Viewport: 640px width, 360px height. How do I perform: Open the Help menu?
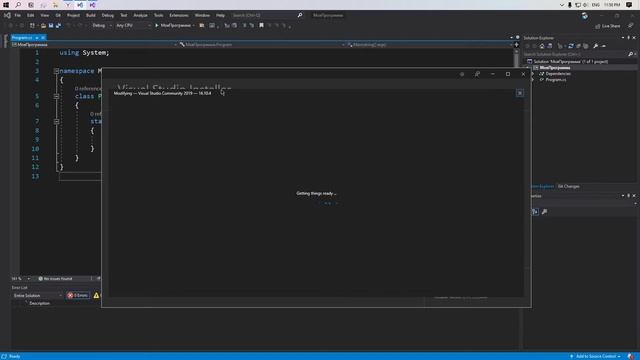click(220, 15)
